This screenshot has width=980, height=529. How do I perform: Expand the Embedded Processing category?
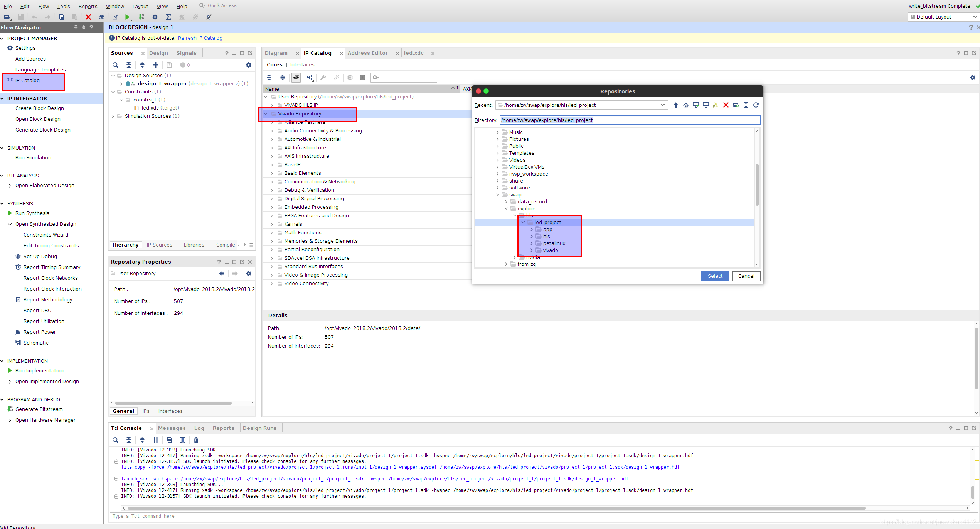pyautogui.click(x=272, y=207)
